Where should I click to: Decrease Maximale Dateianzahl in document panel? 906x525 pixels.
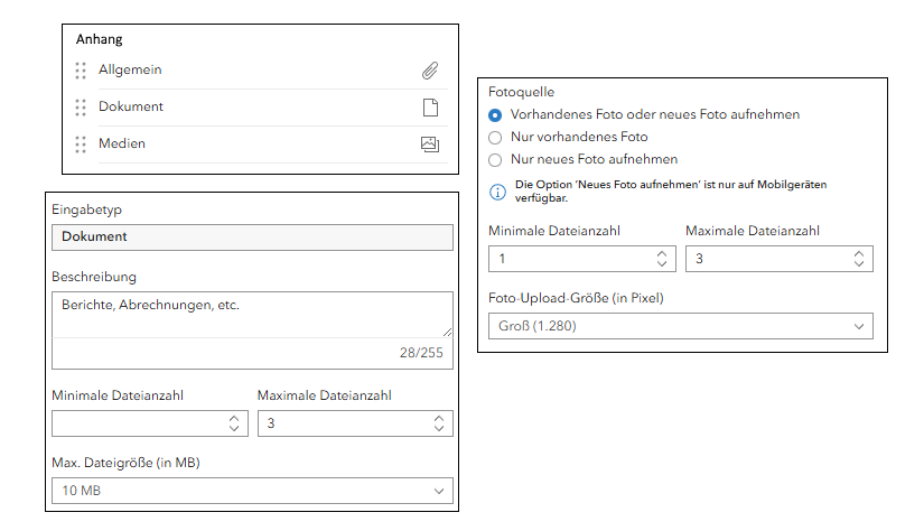click(x=439, y=429)
